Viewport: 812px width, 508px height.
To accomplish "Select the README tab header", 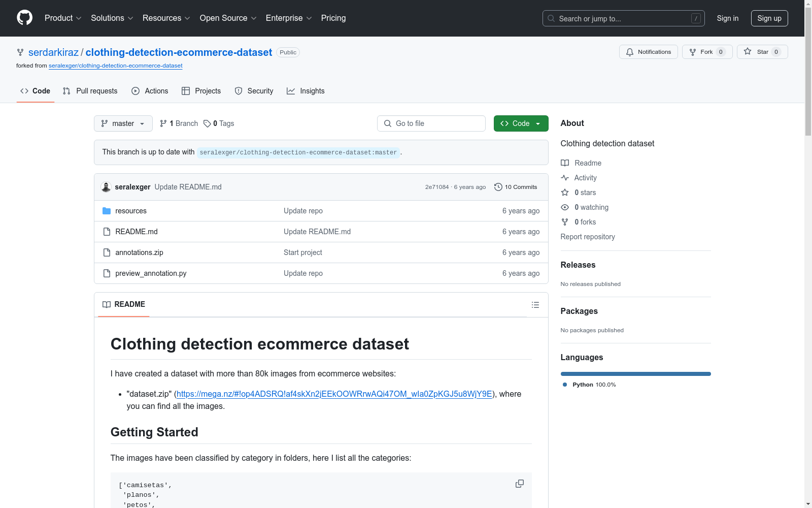I will 124,304.
